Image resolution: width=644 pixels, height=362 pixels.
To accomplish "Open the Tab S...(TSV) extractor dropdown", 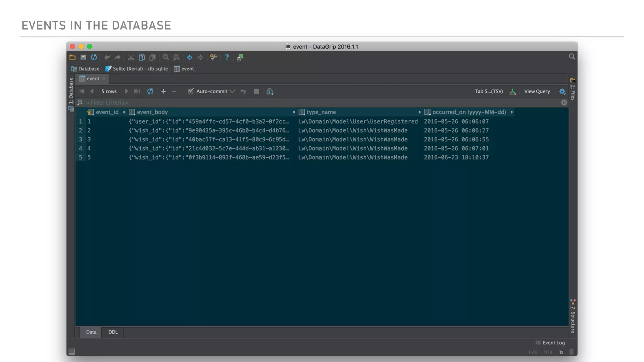I will [489, 91].
